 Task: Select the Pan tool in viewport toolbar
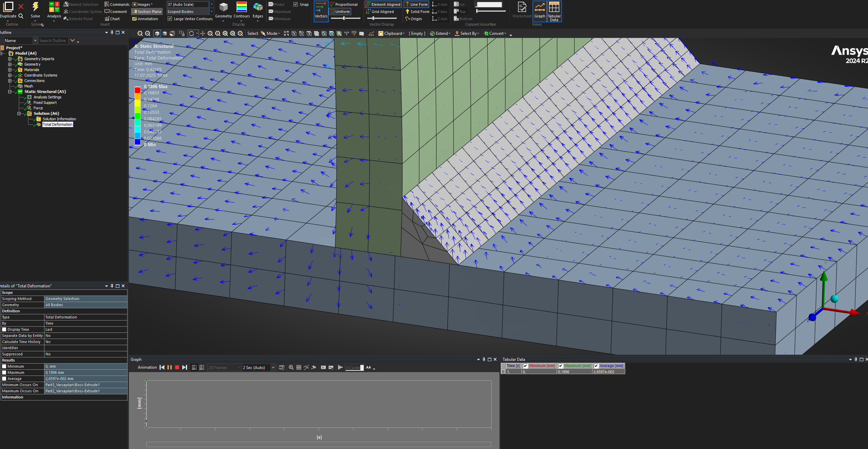(203, 33)
